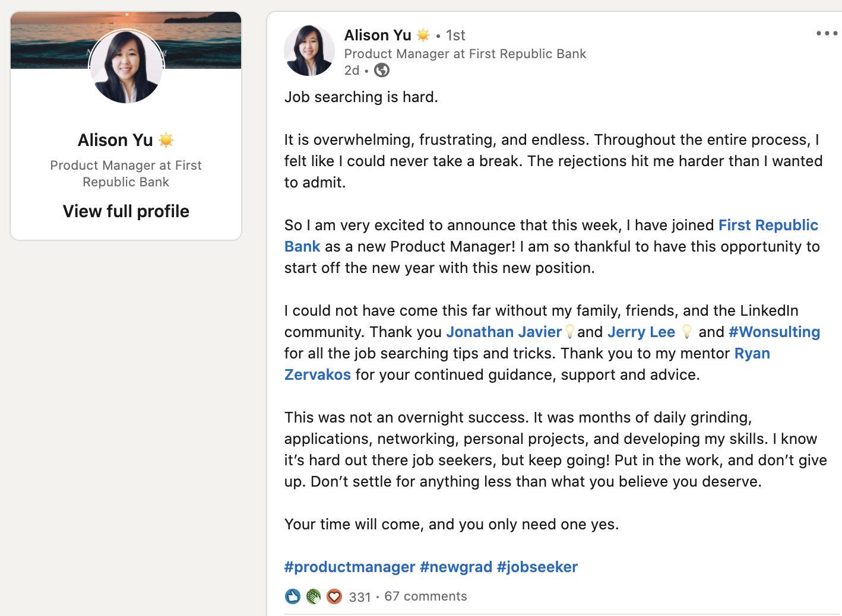This screenshot has height=616, width=842.
Task: Open the First Republic Bank company link
Action: click(768, 226)
